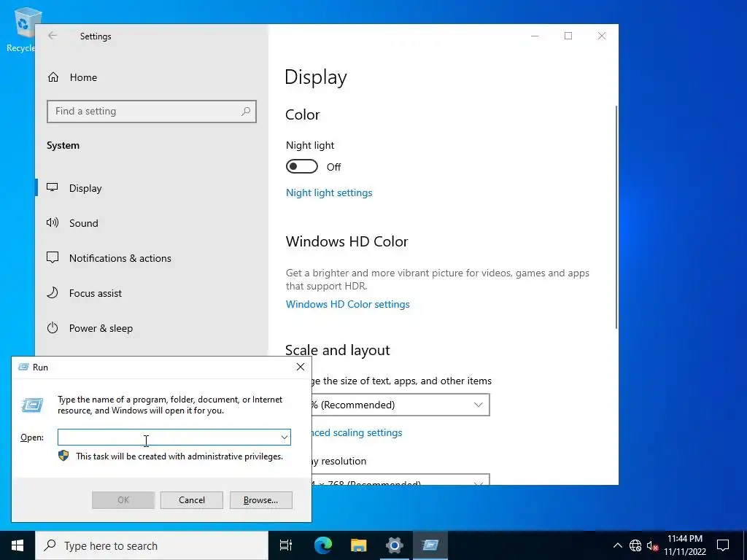Select Sound in the System sidebar
The image size is (747, 560).
152,223
